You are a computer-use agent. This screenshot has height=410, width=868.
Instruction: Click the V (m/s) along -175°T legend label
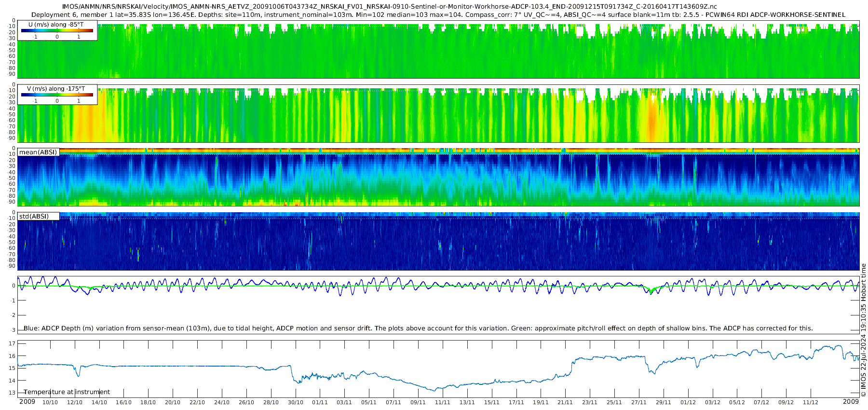[56, 89]
